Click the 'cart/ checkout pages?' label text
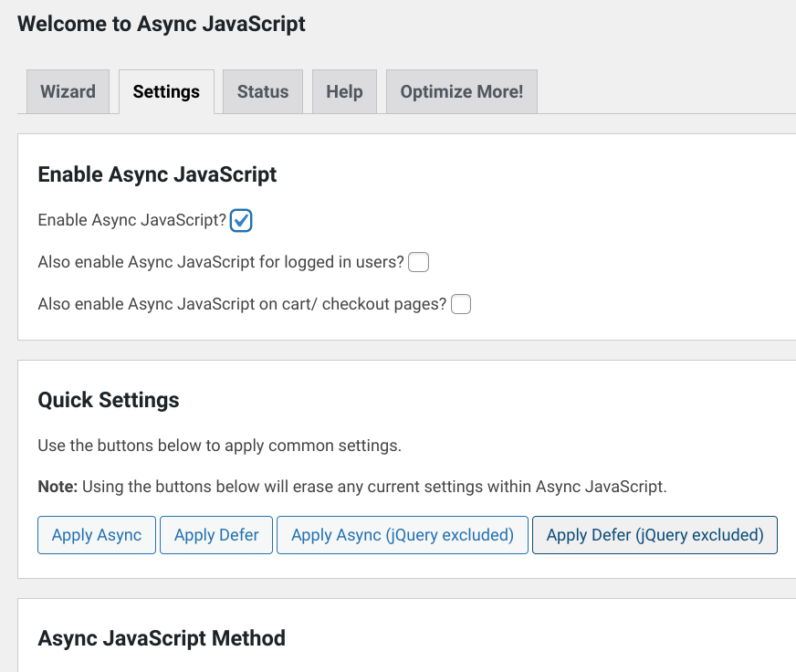This screenshot has height=672, width=796. tap(242, 304)
